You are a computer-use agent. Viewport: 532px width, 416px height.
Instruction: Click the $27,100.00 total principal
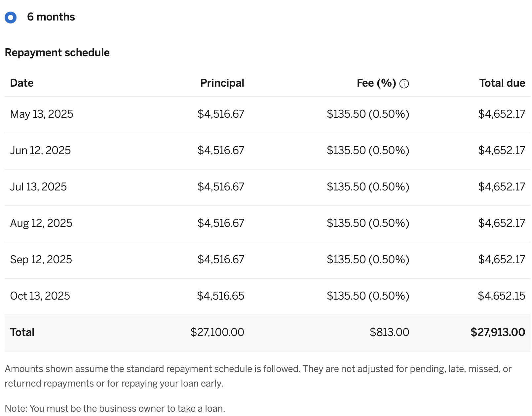(217, 332)
